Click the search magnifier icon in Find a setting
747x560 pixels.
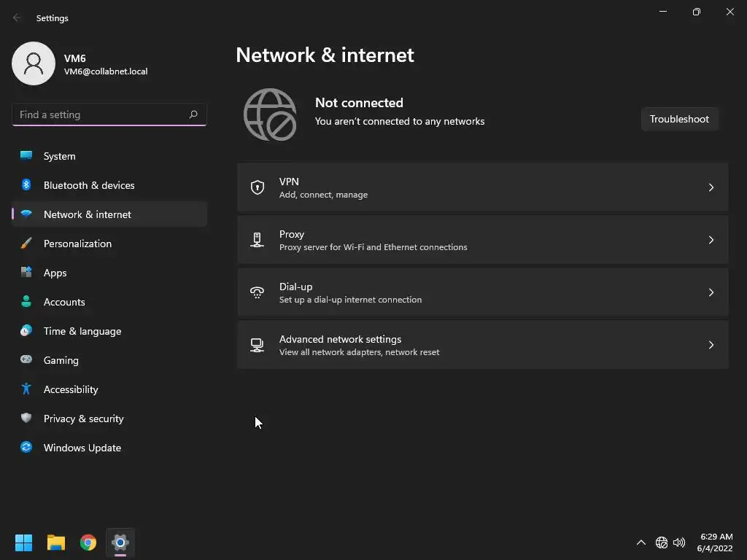(x=193, y=114)
